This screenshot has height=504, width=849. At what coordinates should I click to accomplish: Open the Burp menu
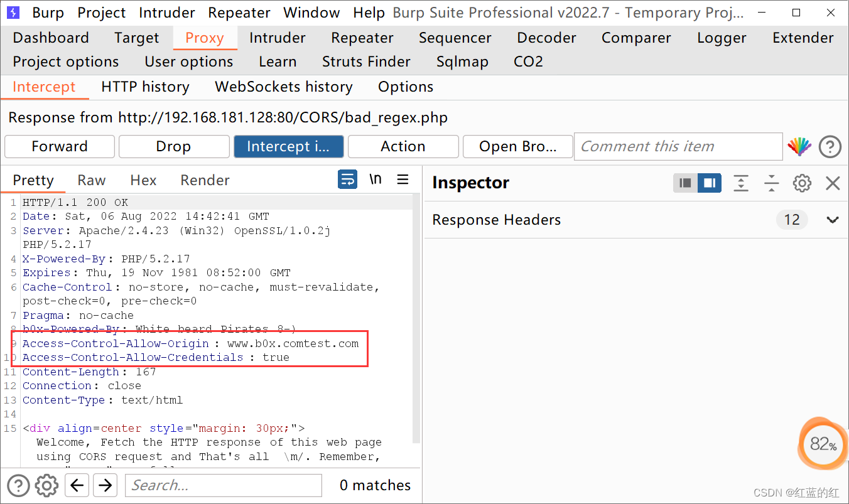(48, 13)
